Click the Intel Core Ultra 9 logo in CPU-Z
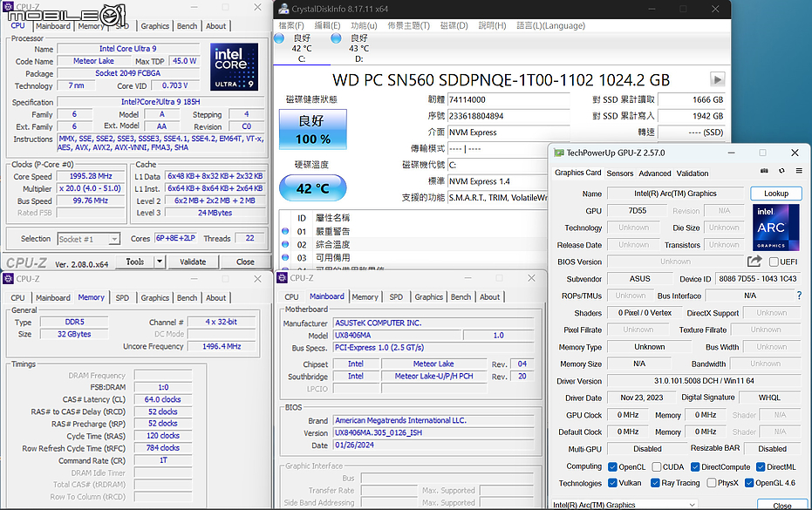 234,67
